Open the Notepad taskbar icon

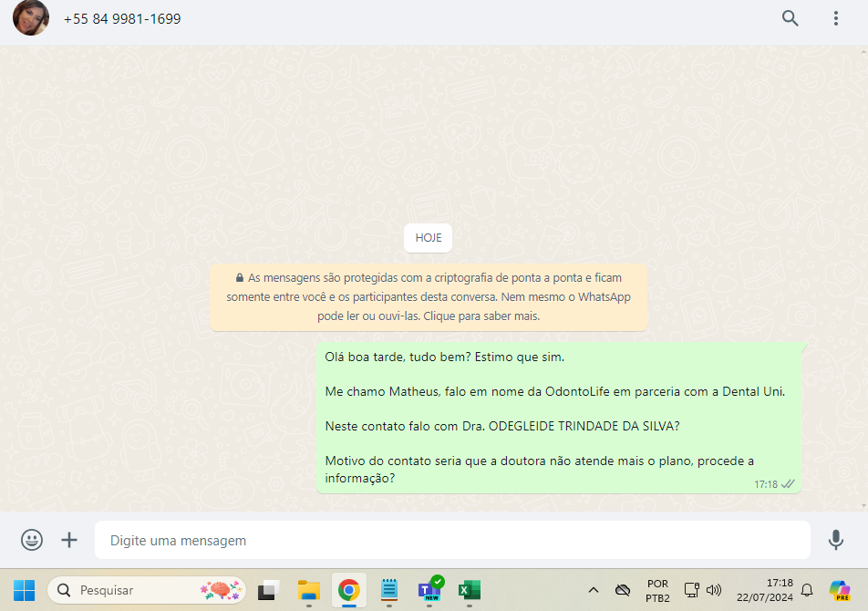pyautogui.click(x=389, y=591)
